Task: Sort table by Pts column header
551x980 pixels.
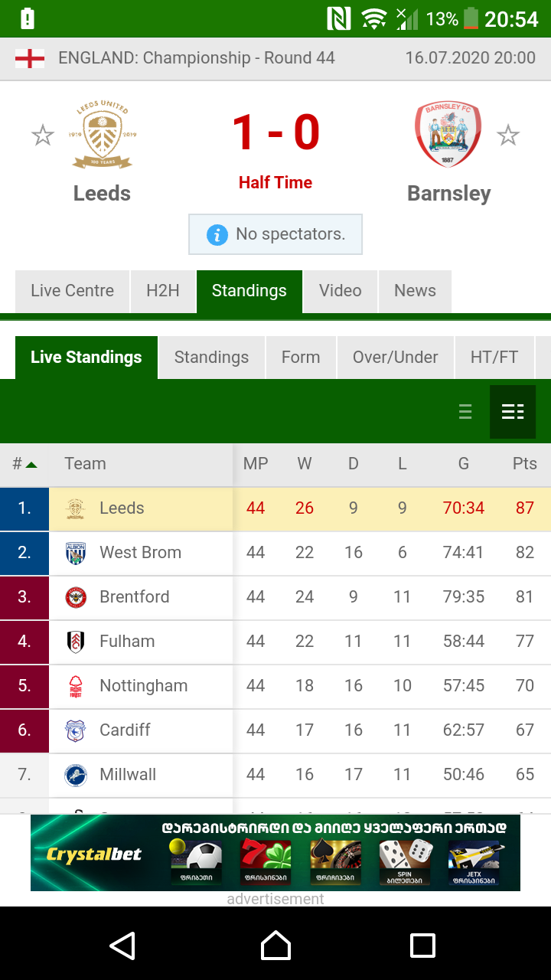Action: pos(525,464)
